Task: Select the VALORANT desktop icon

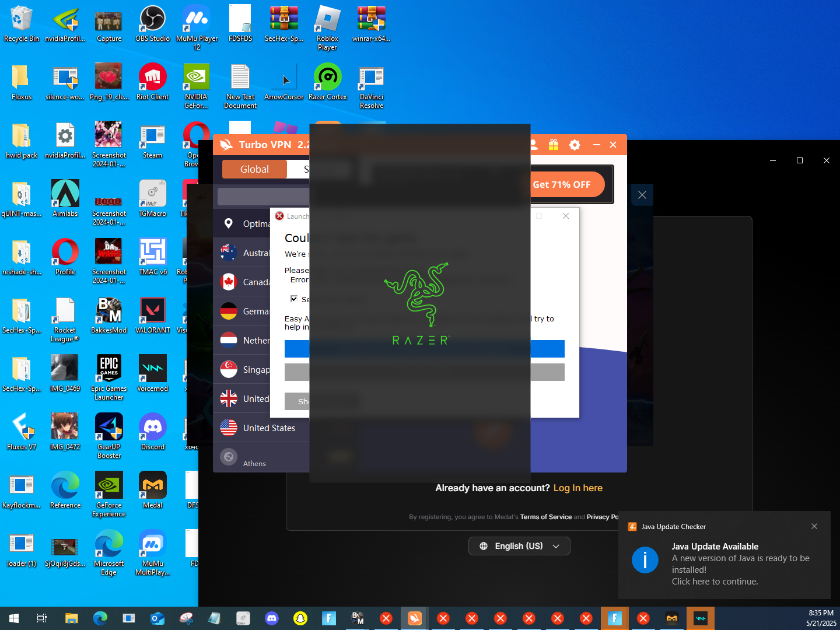Action: (152, 316)
